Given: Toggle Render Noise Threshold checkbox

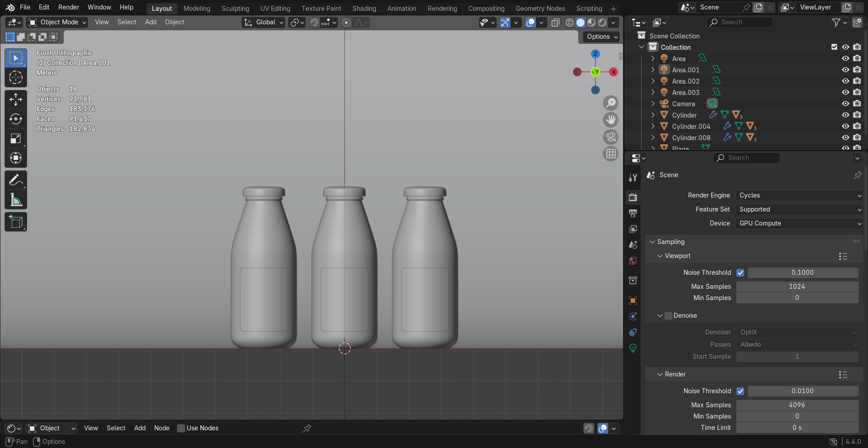Looking at the screenshot, I should [x=740, y=391].
